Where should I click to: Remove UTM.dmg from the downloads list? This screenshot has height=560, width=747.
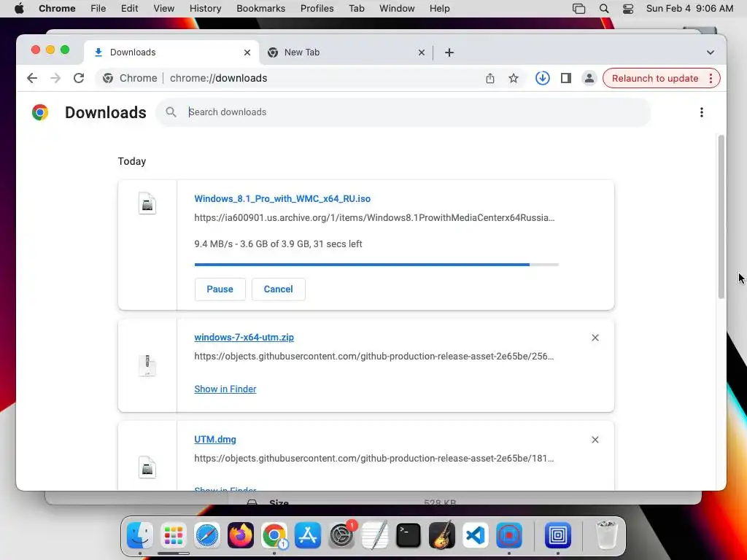tap(595, 440)
